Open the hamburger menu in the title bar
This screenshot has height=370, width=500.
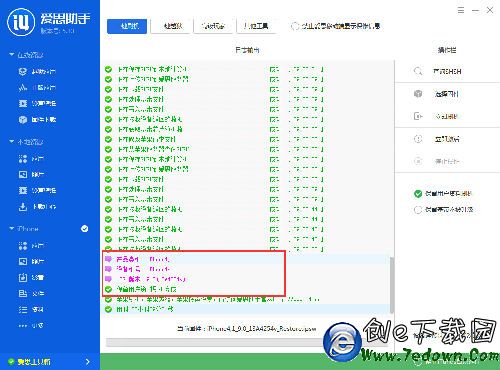pos(461,10)
